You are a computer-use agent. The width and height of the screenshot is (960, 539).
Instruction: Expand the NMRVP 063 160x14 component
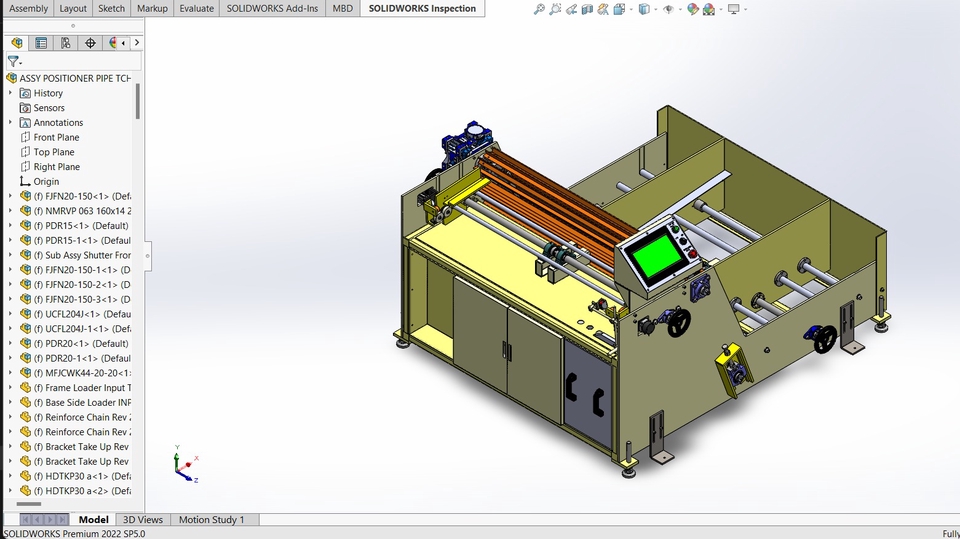click(x=11, y=211)
